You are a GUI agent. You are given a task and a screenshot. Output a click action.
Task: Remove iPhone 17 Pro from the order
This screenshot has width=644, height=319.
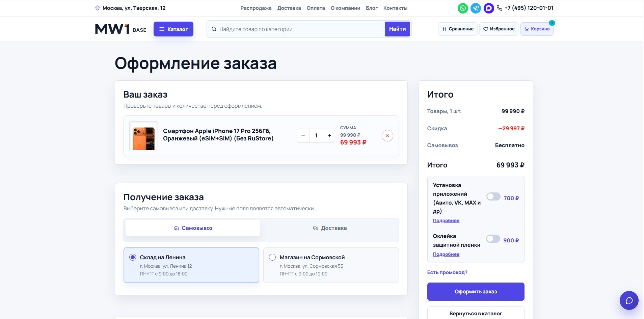click(387, 136)
